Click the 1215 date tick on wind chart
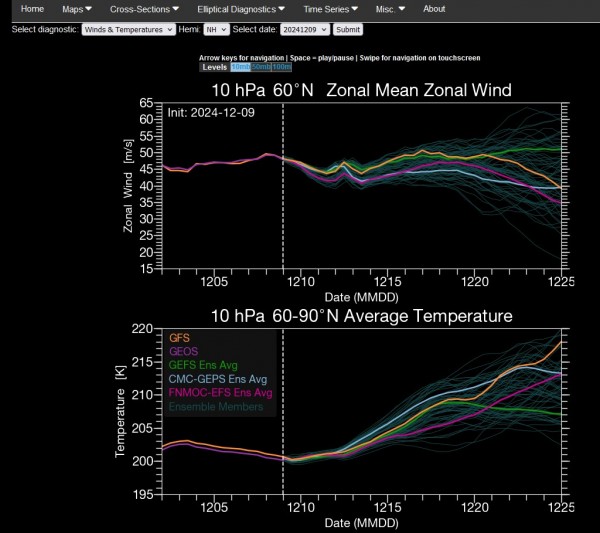The image size is (600, 533). 388,282
